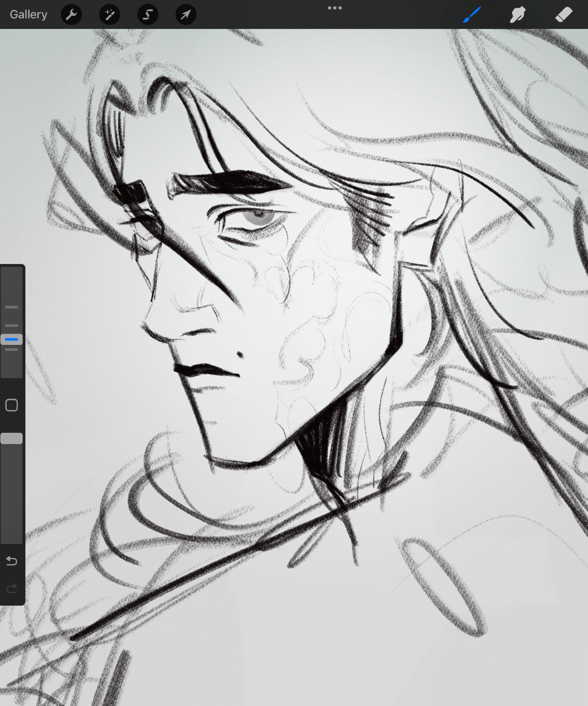
Task: Click the gray opacity slider handle
Action: [12, 438]
